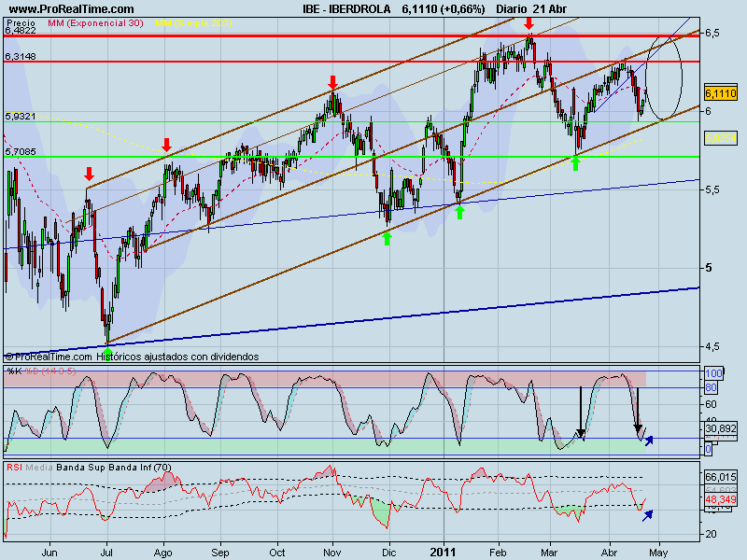The height and width of the screenshot is (560, 747).
Task: Select the 5,7085 support level label
Action: [x=21, y=152]
